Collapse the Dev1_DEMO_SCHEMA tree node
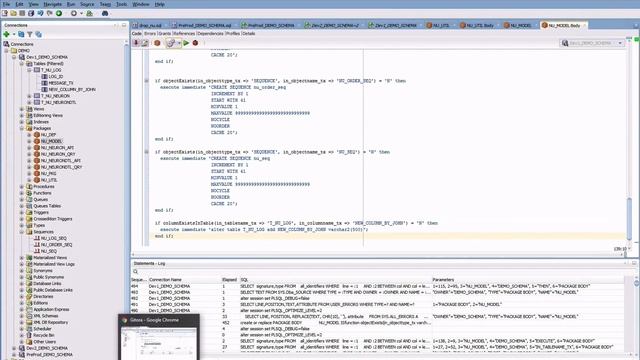The image size is (640, 360). coord(14,58)
